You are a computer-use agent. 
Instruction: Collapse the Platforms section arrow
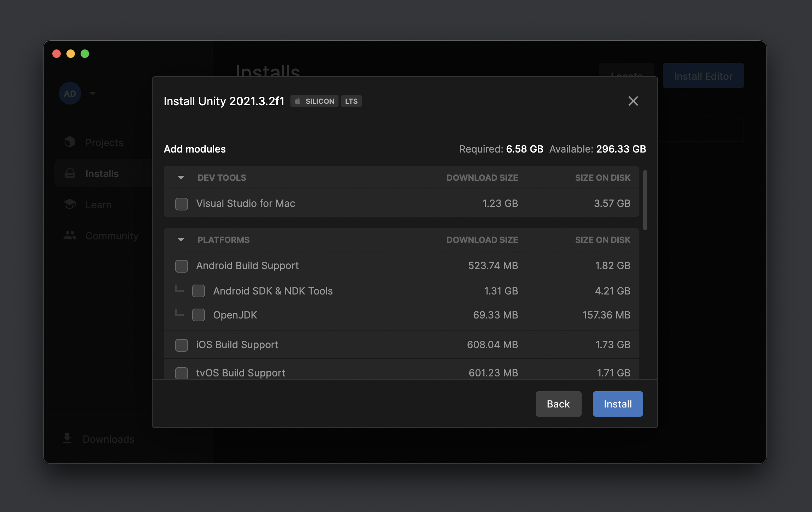click(181, 240)
